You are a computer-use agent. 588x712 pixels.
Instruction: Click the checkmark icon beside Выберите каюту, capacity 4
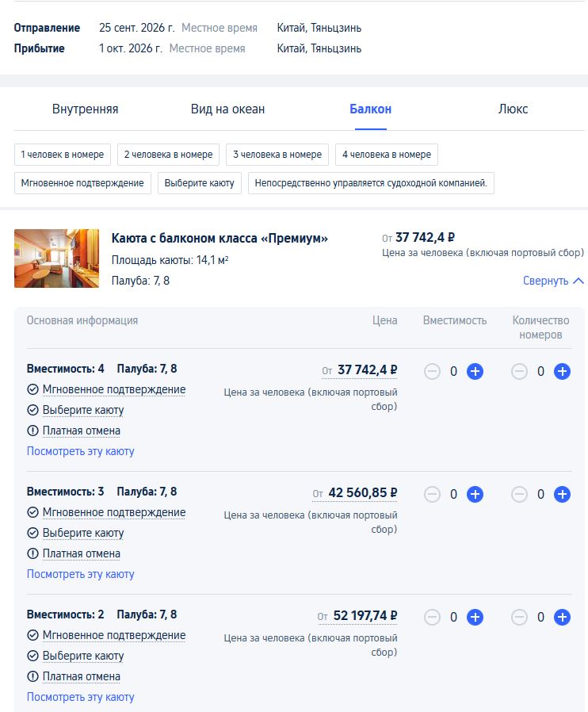pyautogui.click(x=32, y=410)
